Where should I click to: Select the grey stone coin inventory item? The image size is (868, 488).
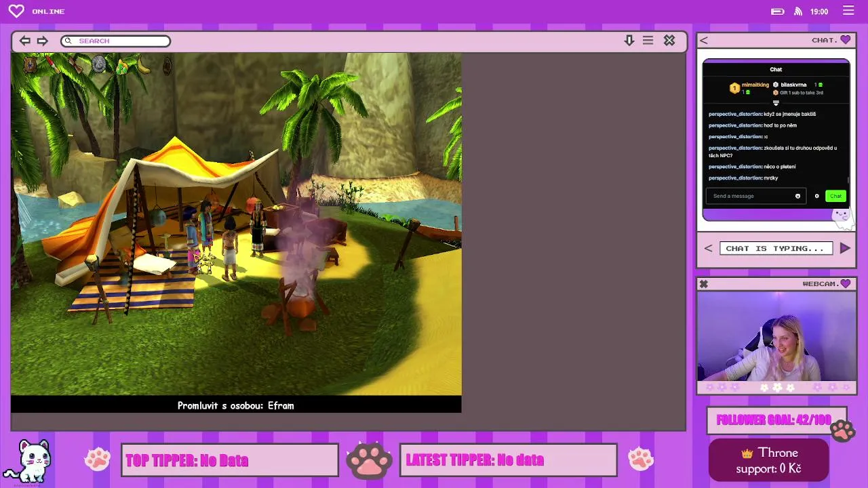[x=99, y=64]
